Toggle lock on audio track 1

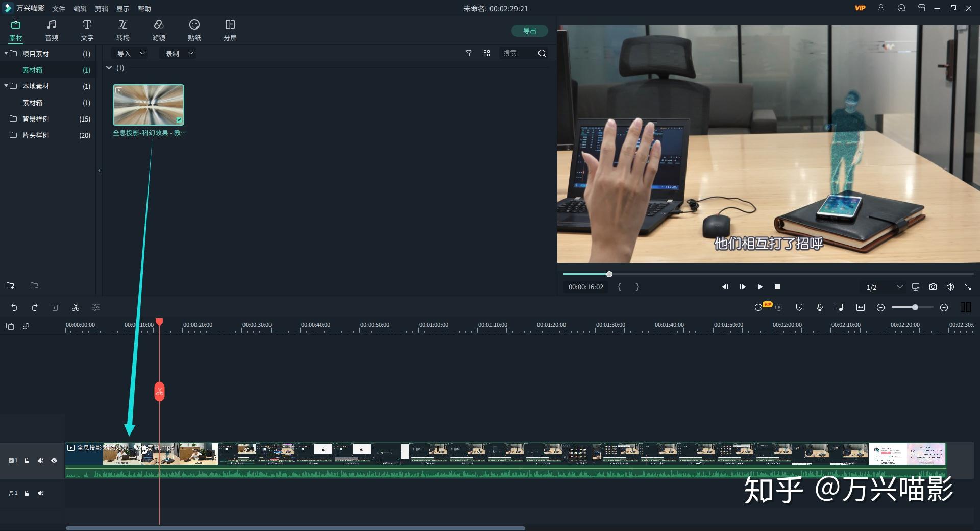27,493
